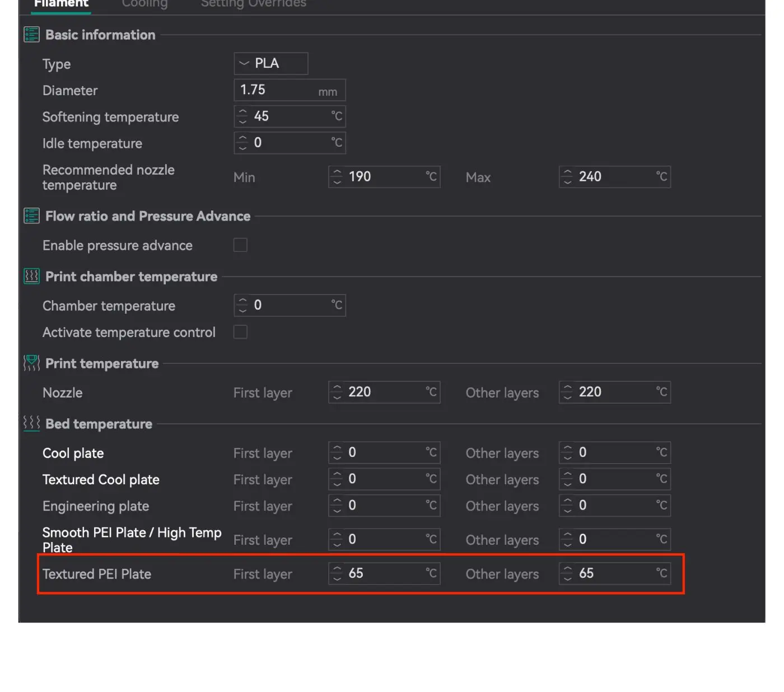Click the Basic information section icon

click(x=31, y=35)
